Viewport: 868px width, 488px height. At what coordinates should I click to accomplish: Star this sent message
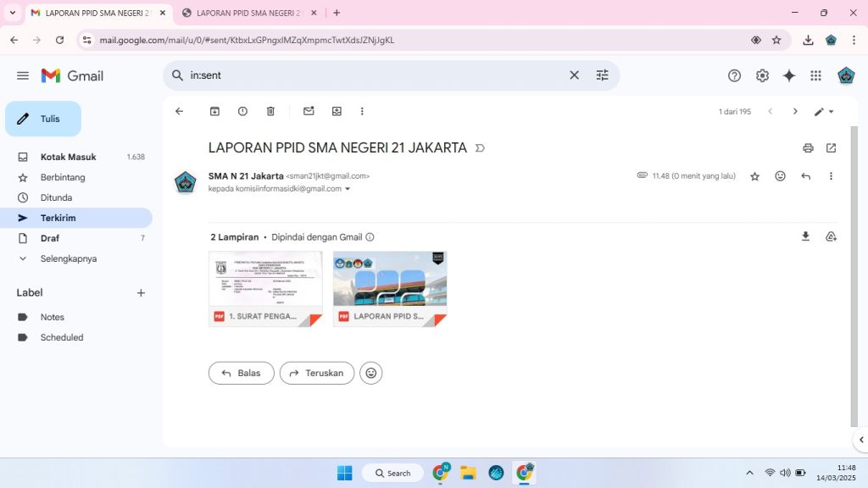pyautogui.click(x=754, y=176)
